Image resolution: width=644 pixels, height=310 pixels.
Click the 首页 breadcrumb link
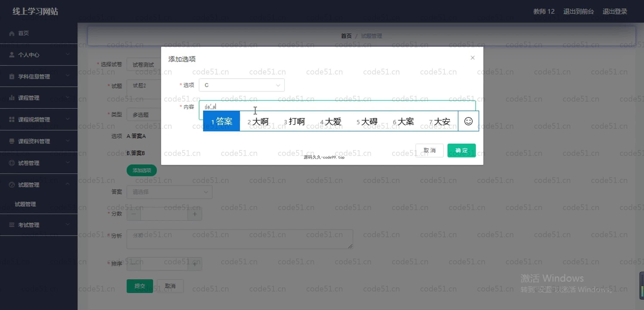pos(346,36)
